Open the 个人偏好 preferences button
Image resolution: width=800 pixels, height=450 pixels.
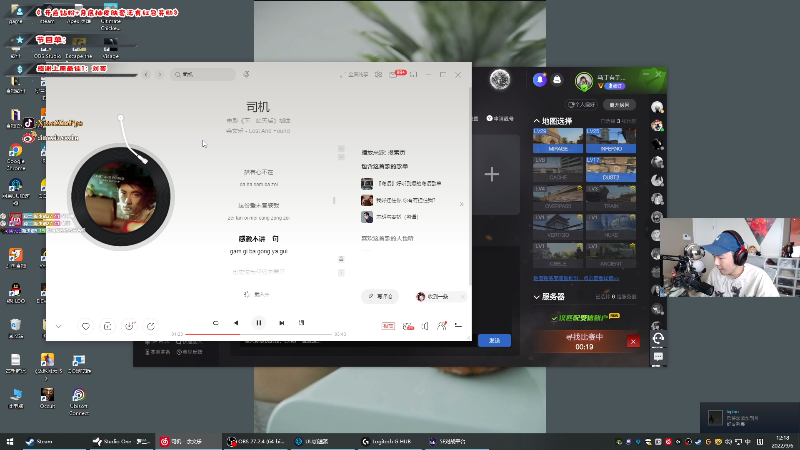582,105
